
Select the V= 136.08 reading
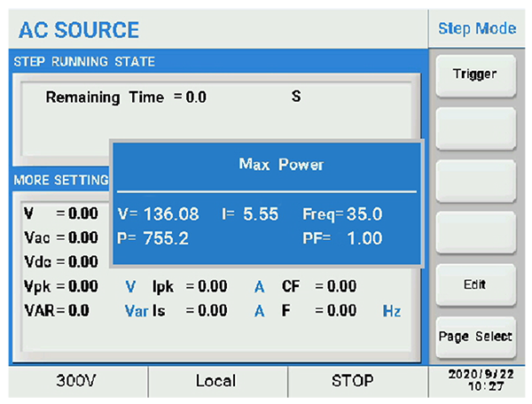click(x=158, y=214)
